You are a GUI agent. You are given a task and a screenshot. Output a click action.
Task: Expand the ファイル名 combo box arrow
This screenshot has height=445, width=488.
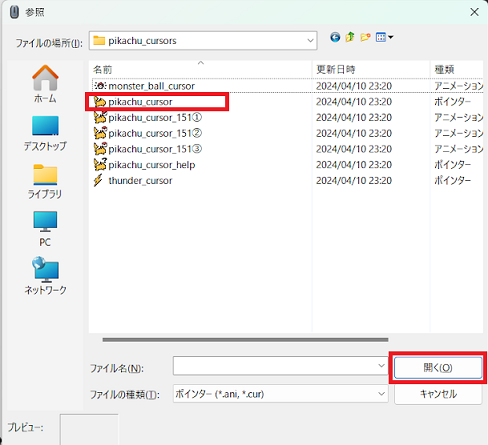click(x=381, y=366)
